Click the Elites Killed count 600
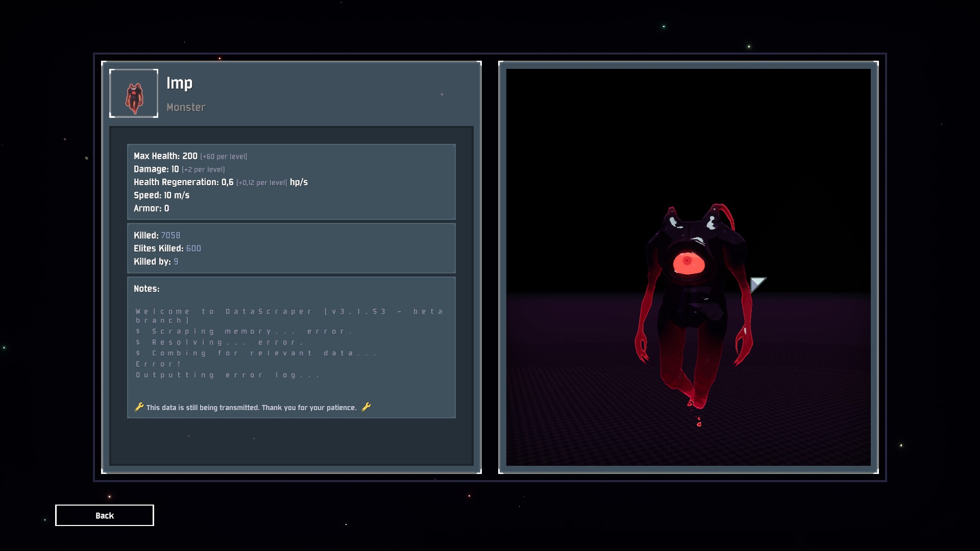Image resolution: width=980 pixels, height=551 pixels. click(193, 248)
